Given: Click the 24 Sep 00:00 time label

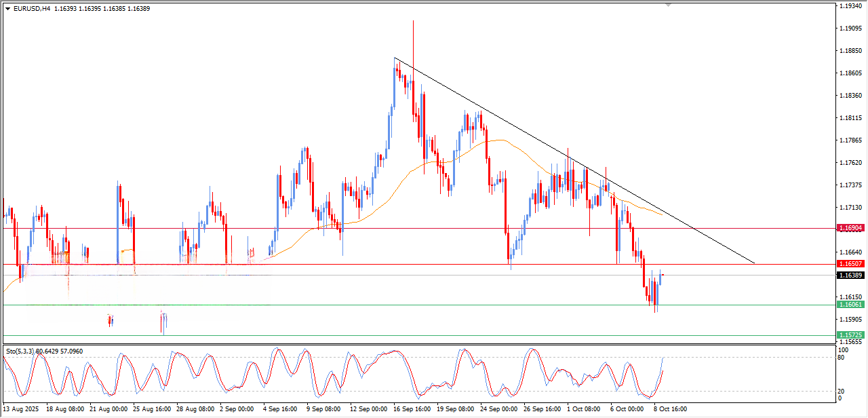Looking at the screenshot, I should click(498, 409).
